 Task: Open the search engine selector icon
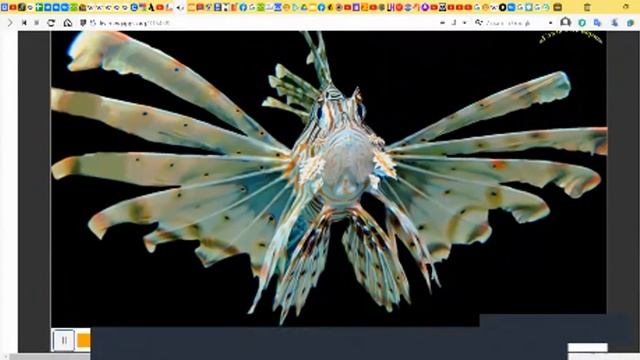[x=478, y=23]
